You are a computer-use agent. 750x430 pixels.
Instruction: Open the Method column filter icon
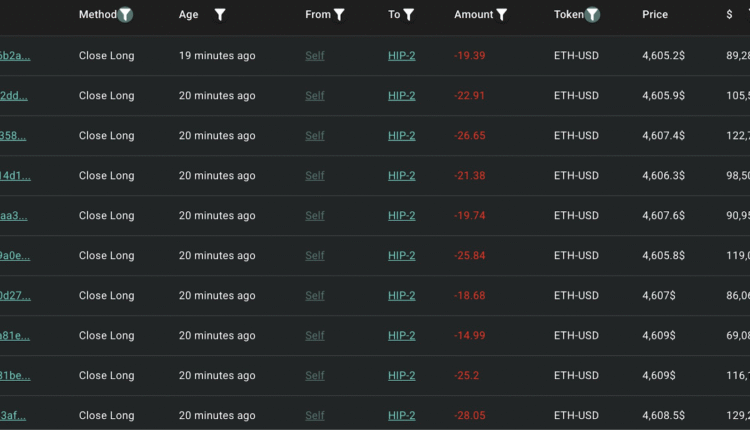tap(125, 15)
